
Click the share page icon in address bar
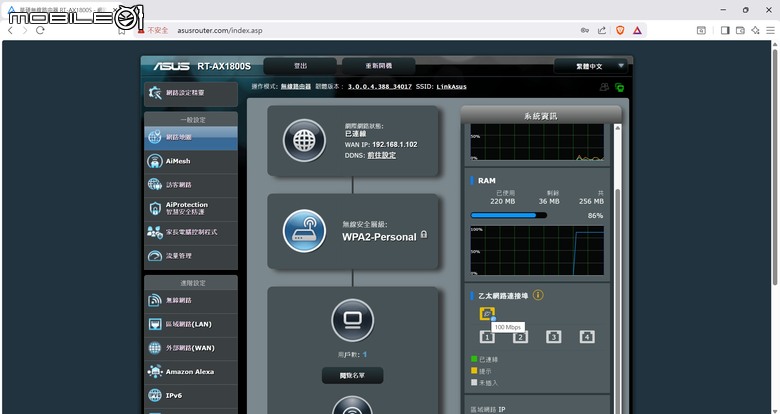602,30
